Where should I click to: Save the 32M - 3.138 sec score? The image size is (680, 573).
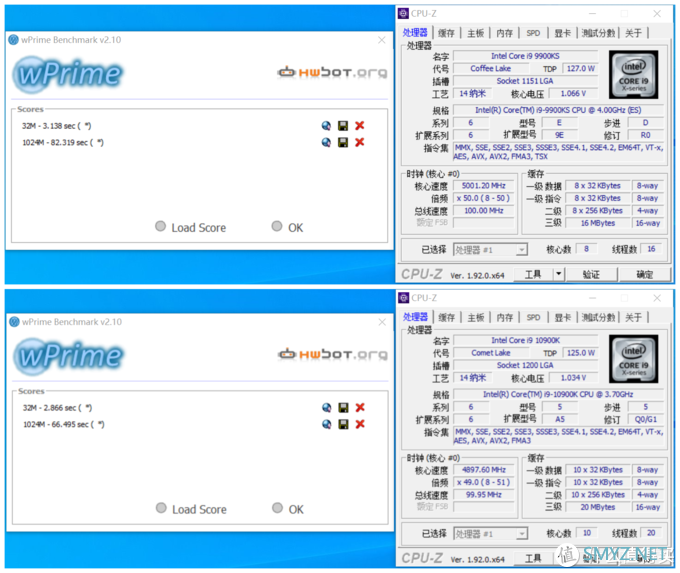tap(343, 126)
